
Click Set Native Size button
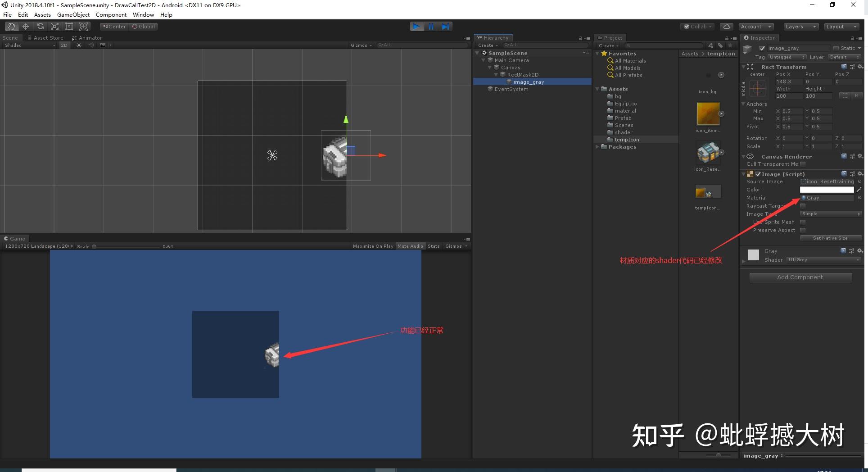[x=831, y=238]
